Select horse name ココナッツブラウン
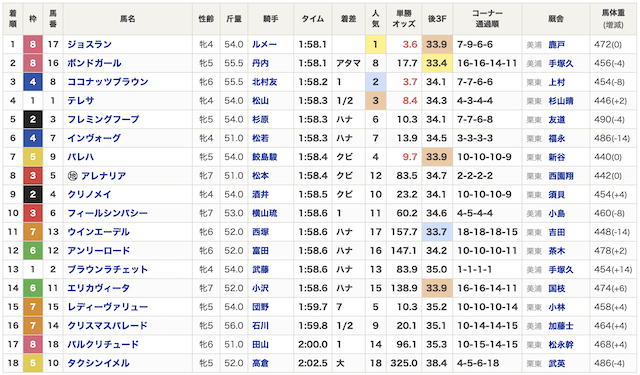The height and width of the screenshot is (375, 640). (108, 82)
